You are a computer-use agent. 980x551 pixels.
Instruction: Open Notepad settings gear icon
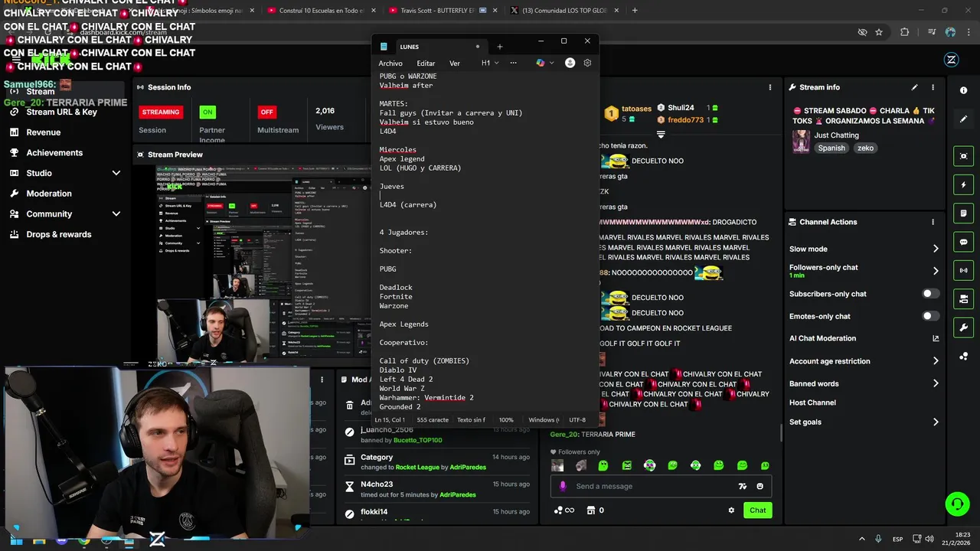tap(587, 63)
